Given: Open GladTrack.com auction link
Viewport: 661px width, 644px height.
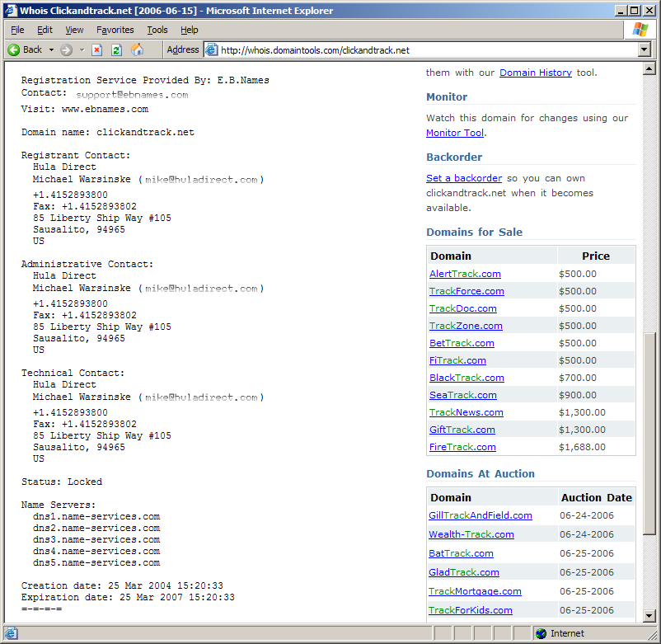Looking at the screenshot, I should point(464,572).
